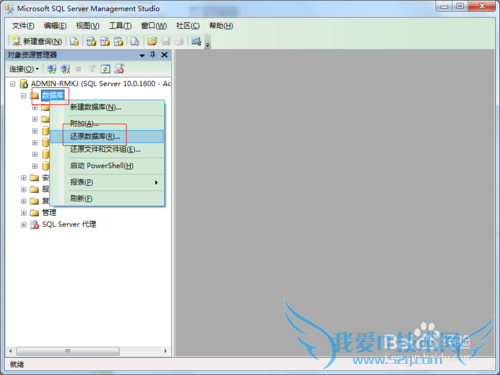The image size is (500, 375).
Task: Collapse the ADMIN-RMKJ server node
Action: coord(12,84)
